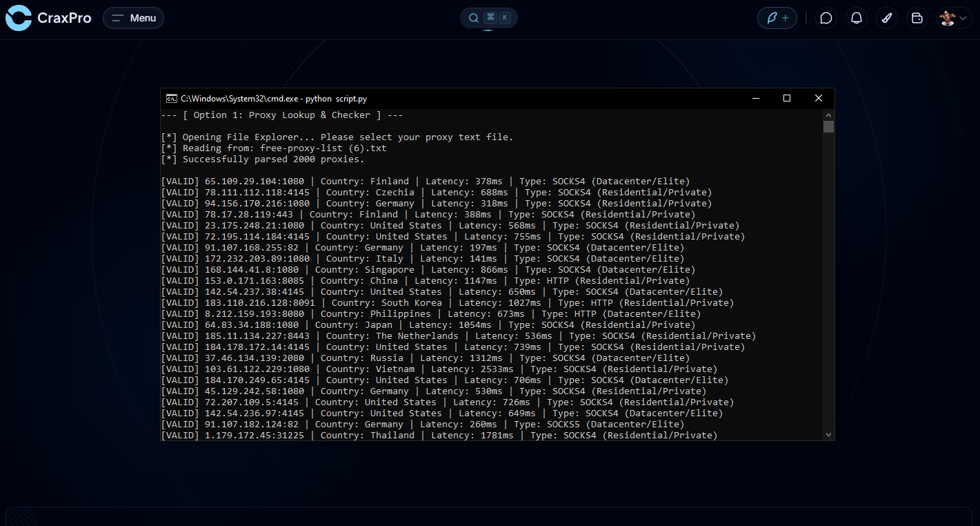The width and height of the screenshot is (980, 526).
Task: Click the proxy row 142.54.236.97:4145
Action: (442, 413)
